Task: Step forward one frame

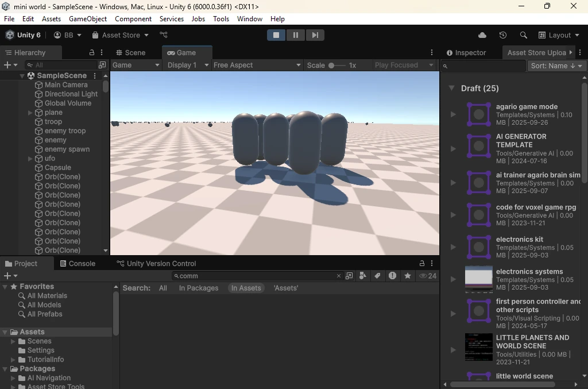Action: (x=315, y=35)
